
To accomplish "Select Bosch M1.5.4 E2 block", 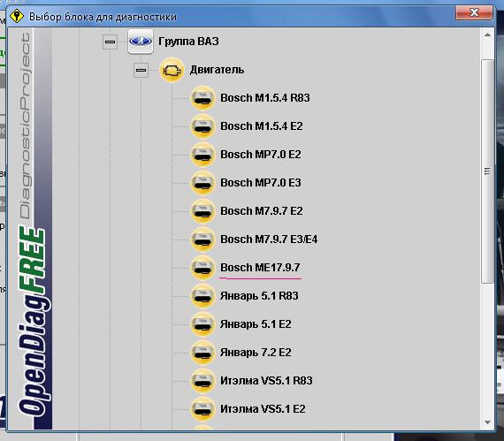I will tap(262, 125).
